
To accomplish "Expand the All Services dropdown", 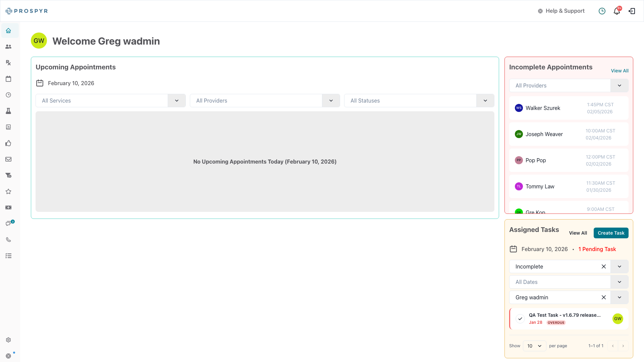I will tap(177, 101).
